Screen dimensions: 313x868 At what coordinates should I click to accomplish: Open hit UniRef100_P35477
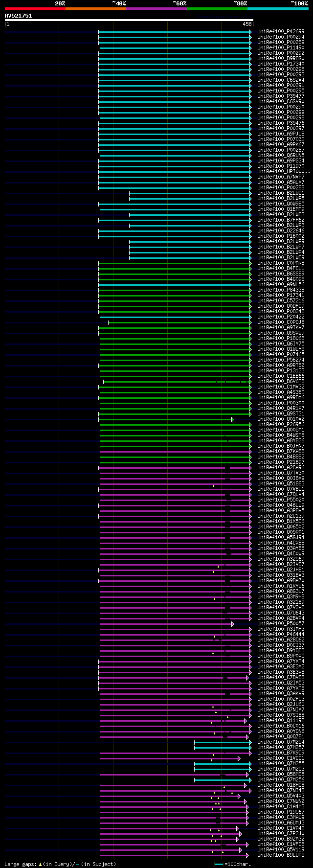click(281, 96)
